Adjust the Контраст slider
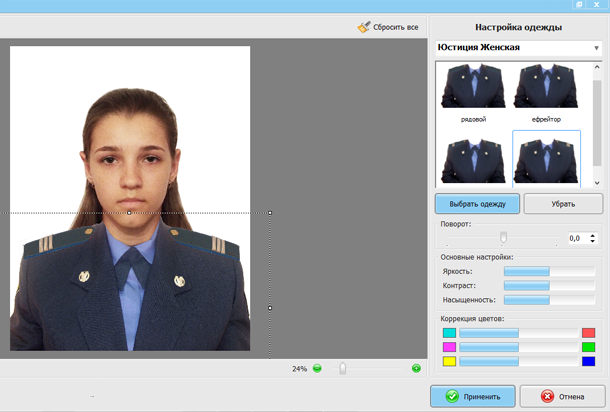 (549, 286)
